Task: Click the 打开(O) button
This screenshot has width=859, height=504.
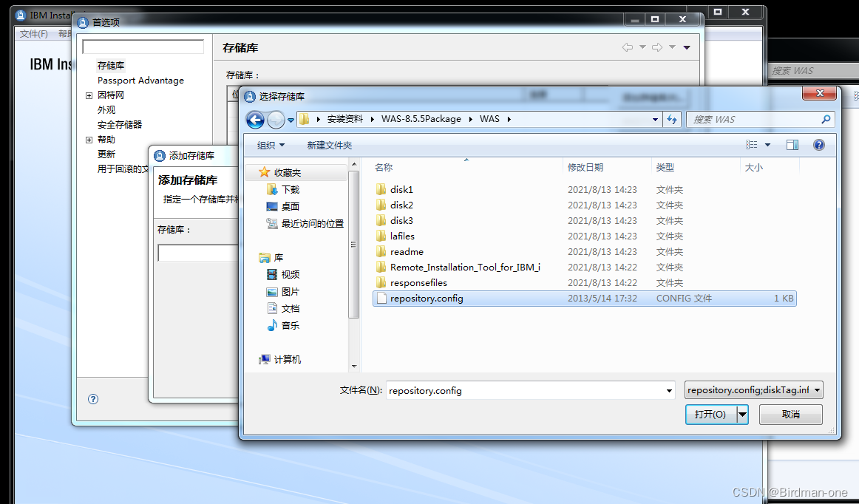Action: tap(710, 415)
